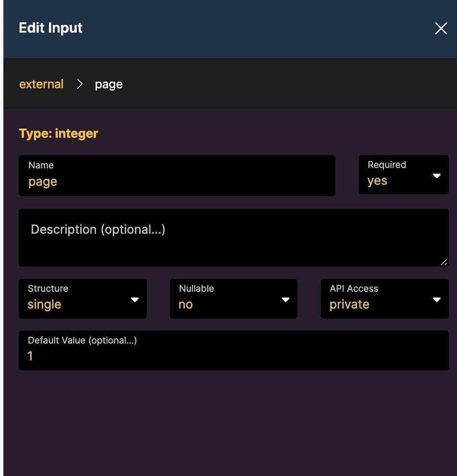This screenshot has height=476, width=457.
Task: Focus the Default Value input field
Action: point(233,356)
